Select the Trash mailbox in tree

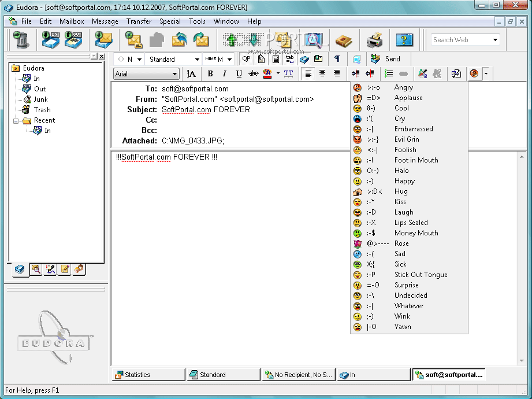coord(42,110)
